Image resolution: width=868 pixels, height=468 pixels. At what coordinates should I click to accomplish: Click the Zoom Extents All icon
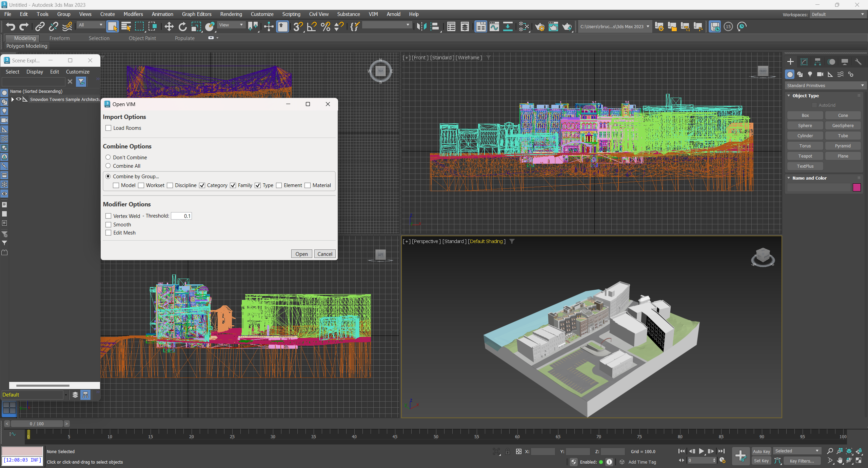coord(859,451)
